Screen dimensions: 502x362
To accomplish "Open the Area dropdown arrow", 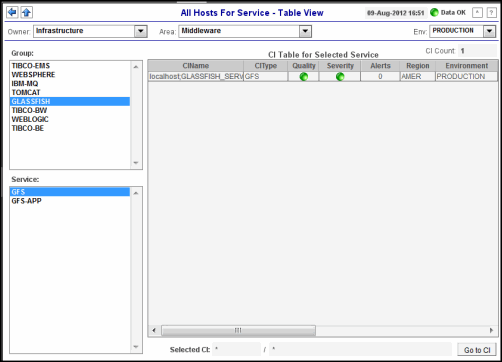I will (305, 31).
